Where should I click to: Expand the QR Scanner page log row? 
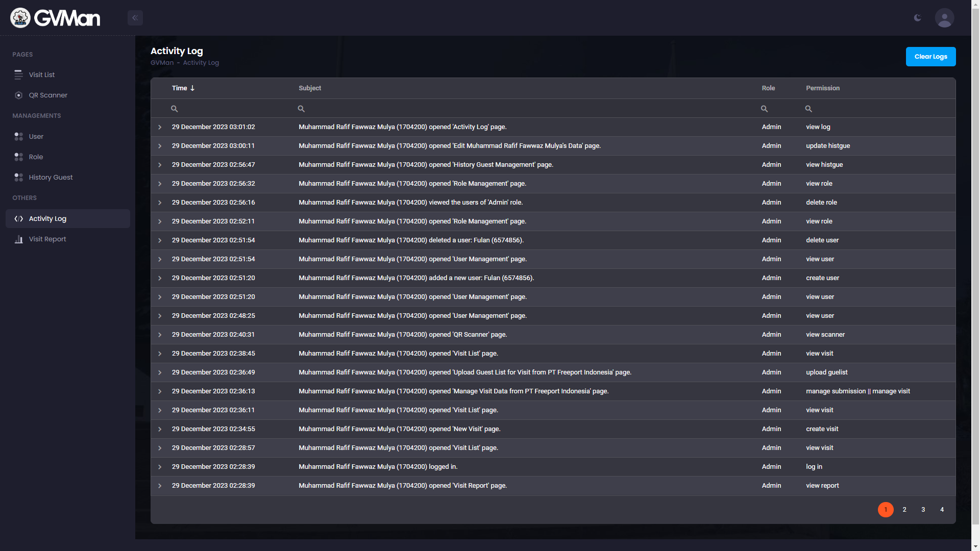(x=160, y=335)
